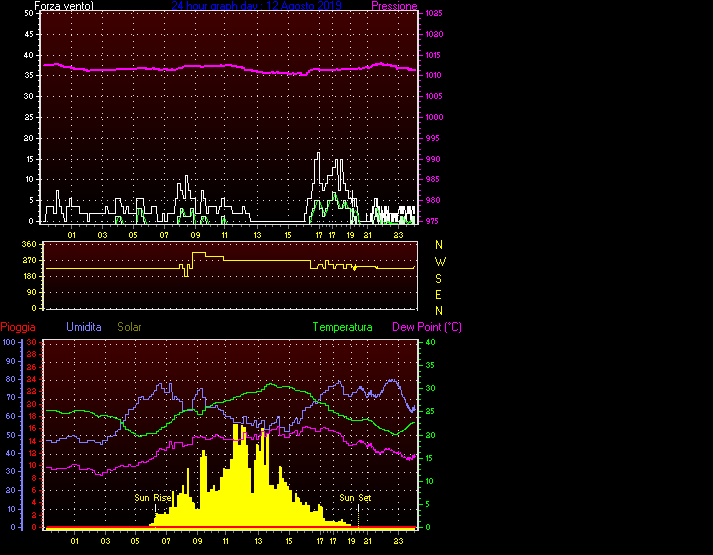Select green temperature axis value "40"
Screen dimensions: 713x555
[x=430, y=342]
